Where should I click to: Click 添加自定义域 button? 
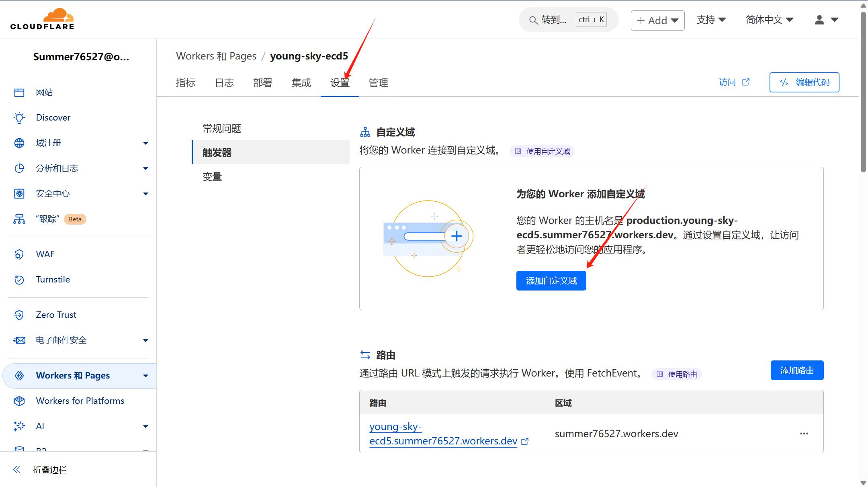click(x=551, y=280)
